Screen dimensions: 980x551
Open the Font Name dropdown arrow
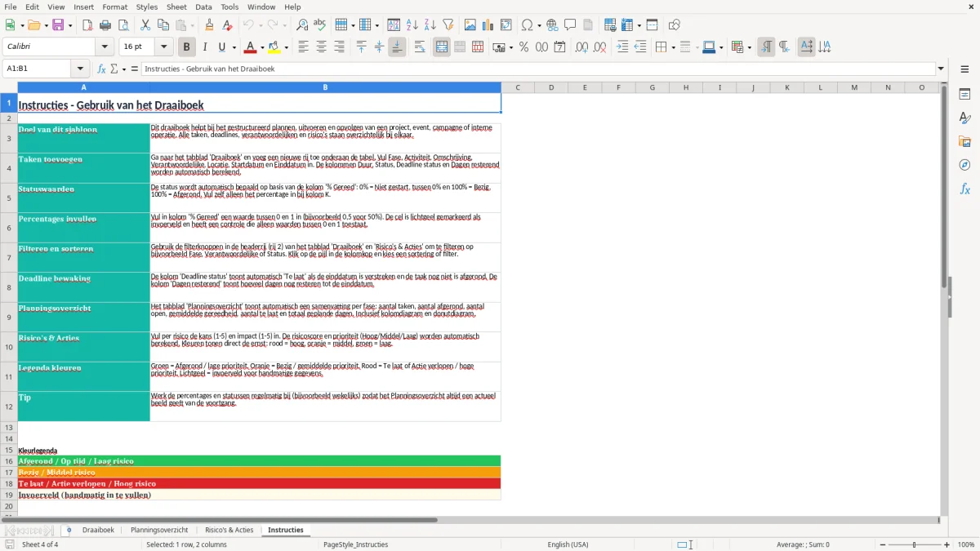tap(105, 47)
